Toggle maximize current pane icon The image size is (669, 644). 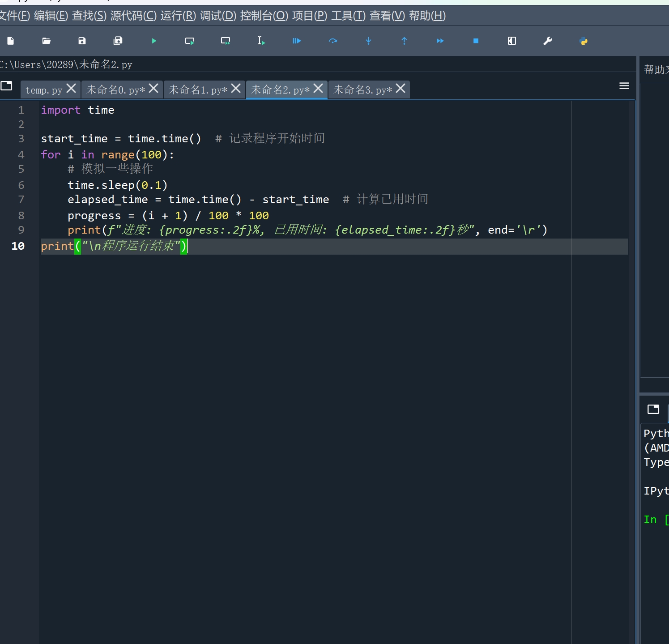tap(511, 41)
